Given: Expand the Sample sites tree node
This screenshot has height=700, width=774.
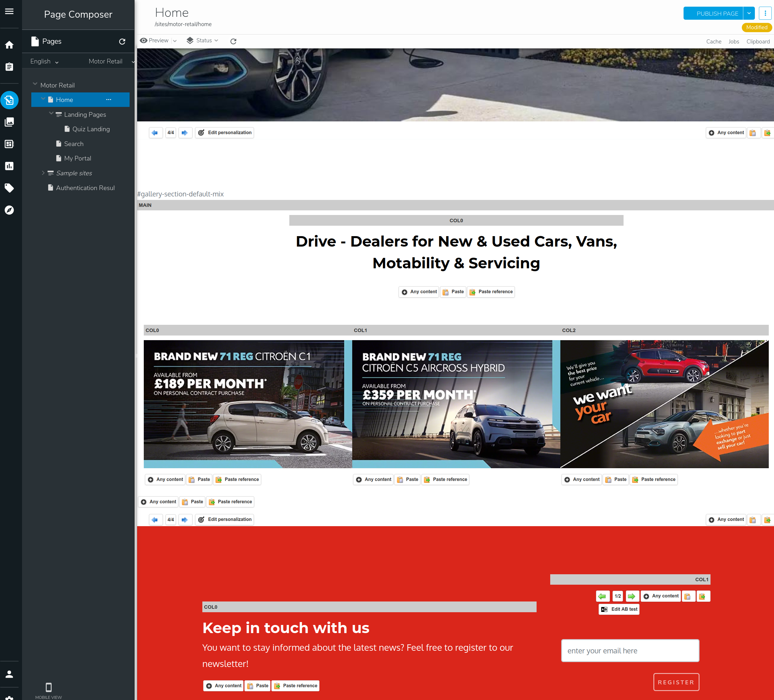Looking at the screenshot, I should tap(43, 173).
